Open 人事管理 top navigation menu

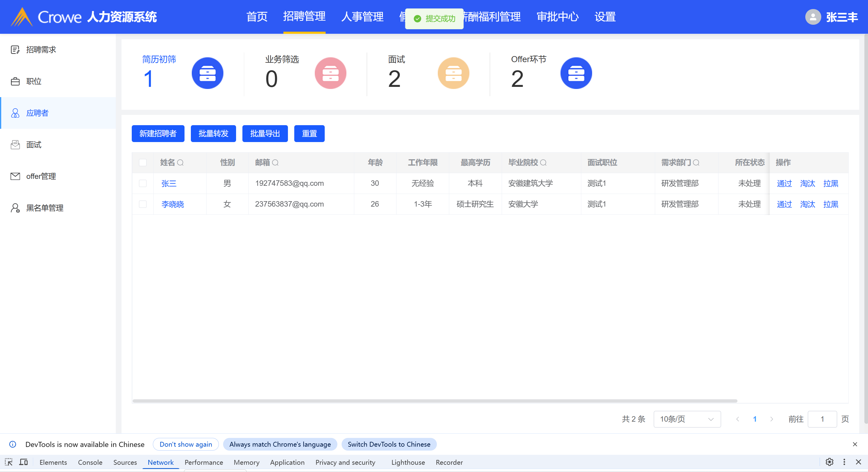coord(362,17)
